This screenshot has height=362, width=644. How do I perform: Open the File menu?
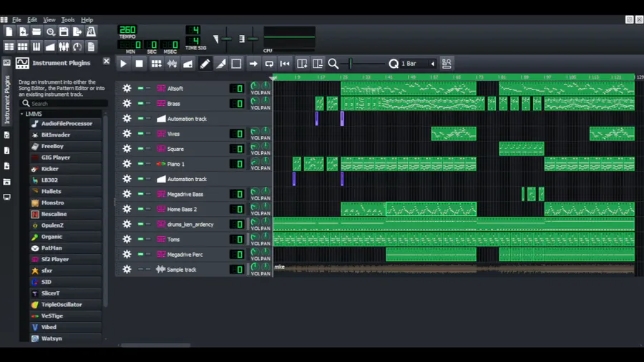pos(16,20)
